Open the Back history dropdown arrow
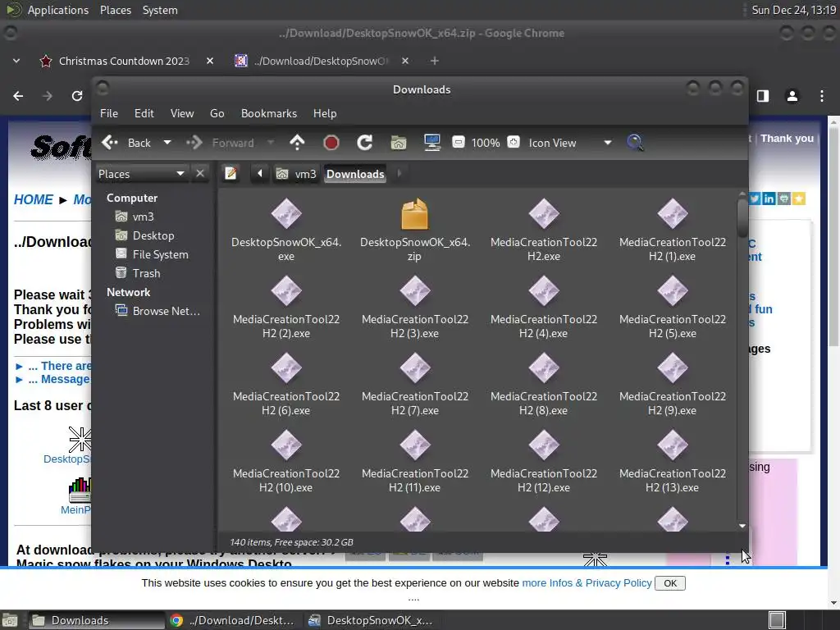 coord(167,143)
